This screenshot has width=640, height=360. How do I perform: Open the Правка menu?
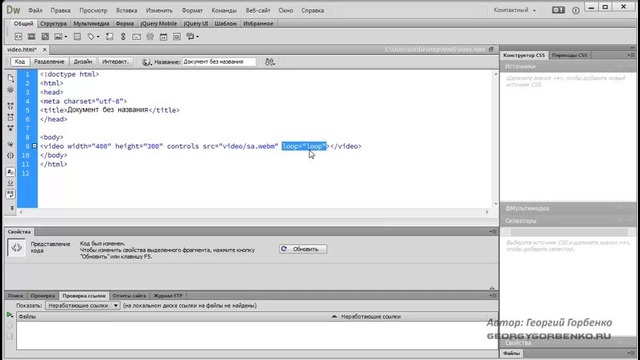pos(60,10)
